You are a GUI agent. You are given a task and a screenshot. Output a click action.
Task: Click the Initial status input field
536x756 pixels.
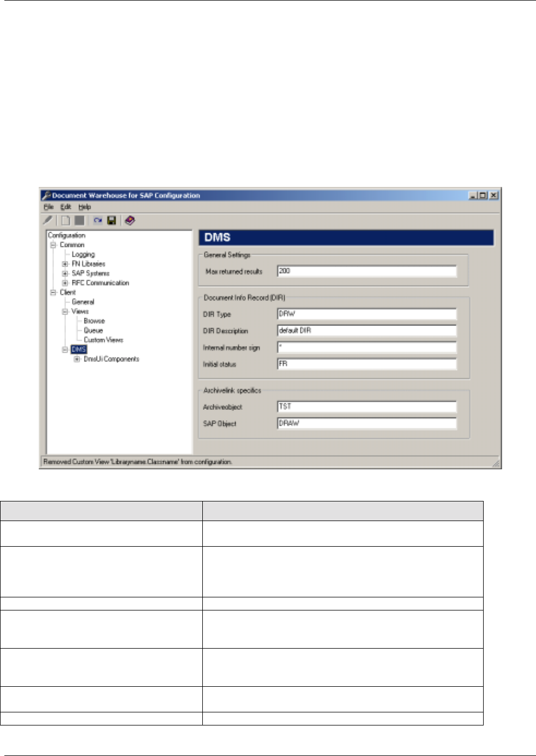coord(367,364)
